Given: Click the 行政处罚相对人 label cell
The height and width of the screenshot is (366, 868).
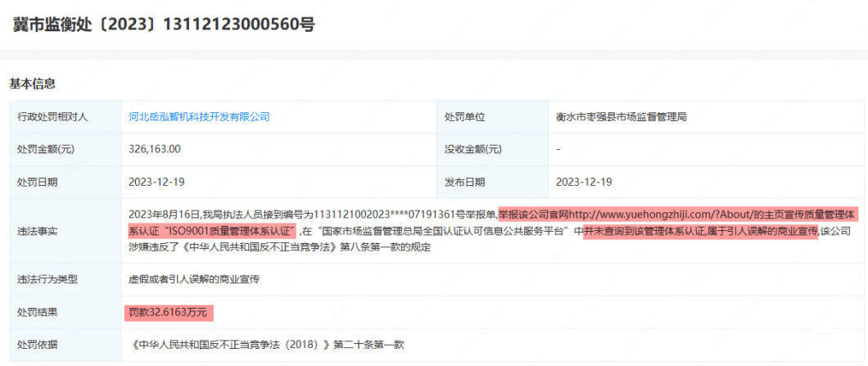Looking at the screenshot, I should coord(66,117).
